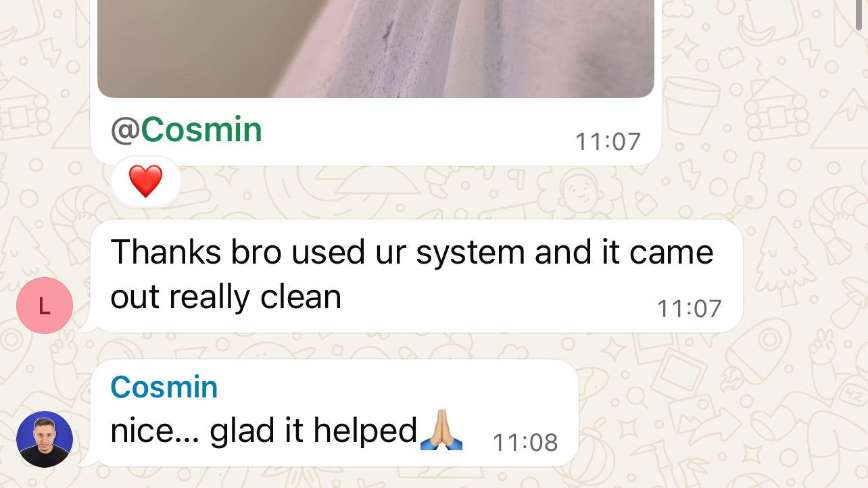Tap the red heart reaction

(145, 182)
